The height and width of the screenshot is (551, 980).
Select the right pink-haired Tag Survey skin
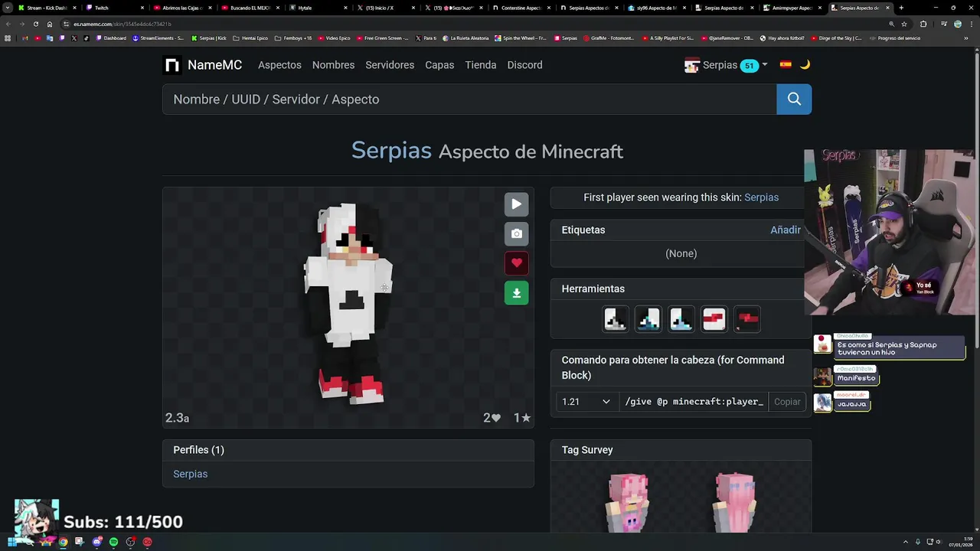coord(735,503)
